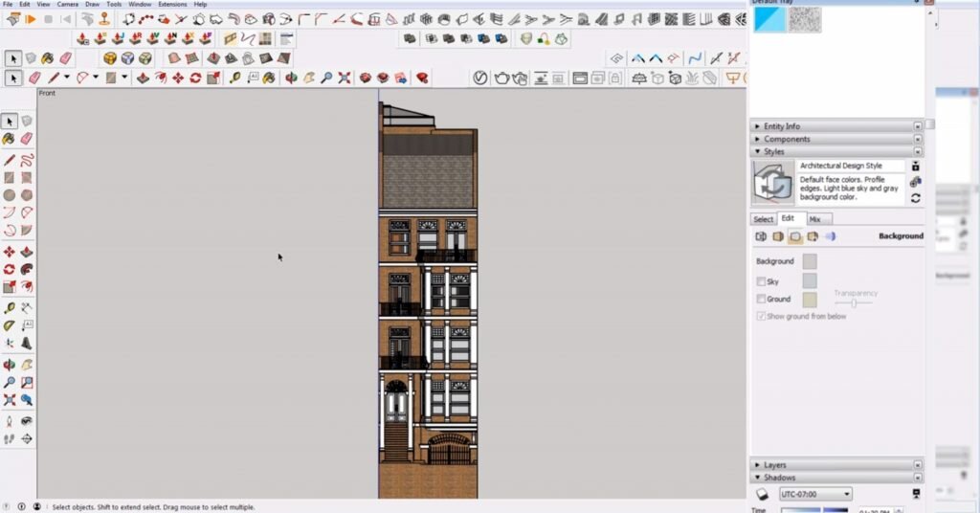Open the rectangle shape dropdown arrow
Viewport: 980px width, 513px height.
125,78
